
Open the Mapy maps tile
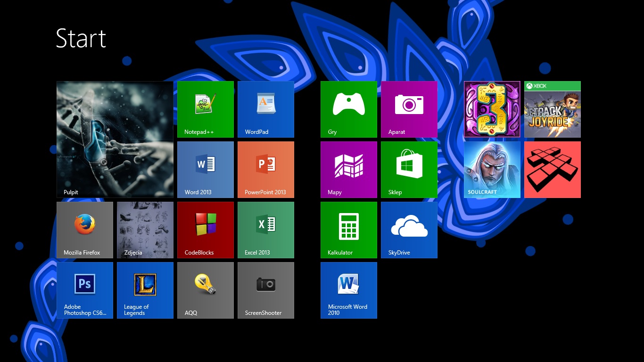(x=349, y=170)
